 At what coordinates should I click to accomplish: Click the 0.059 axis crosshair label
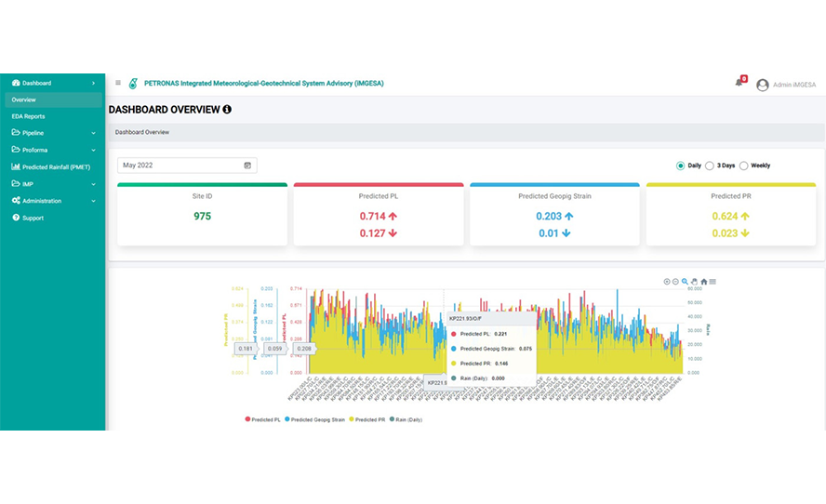[275, 349]
